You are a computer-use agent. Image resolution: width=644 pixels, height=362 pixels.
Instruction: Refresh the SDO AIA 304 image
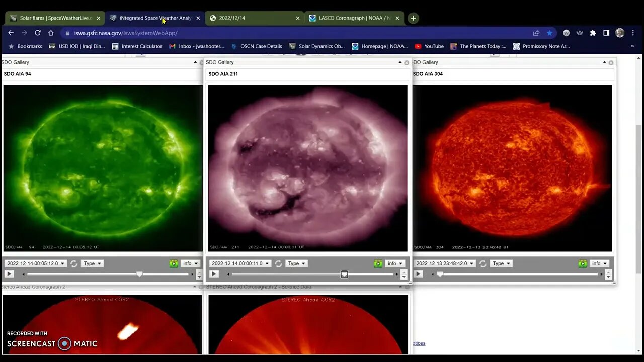[483, 263]
